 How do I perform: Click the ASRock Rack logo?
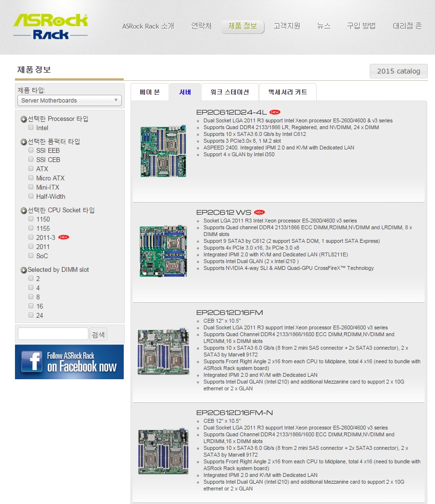50,26
